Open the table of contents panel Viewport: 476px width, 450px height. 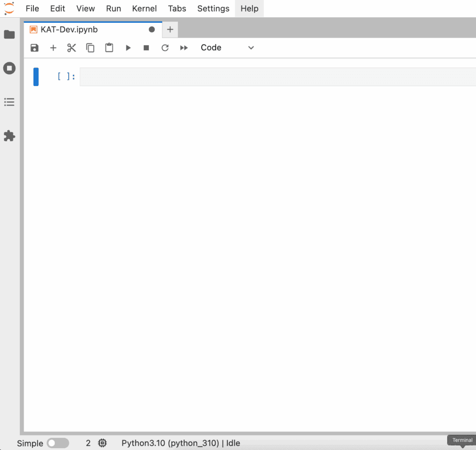[9, 102]
